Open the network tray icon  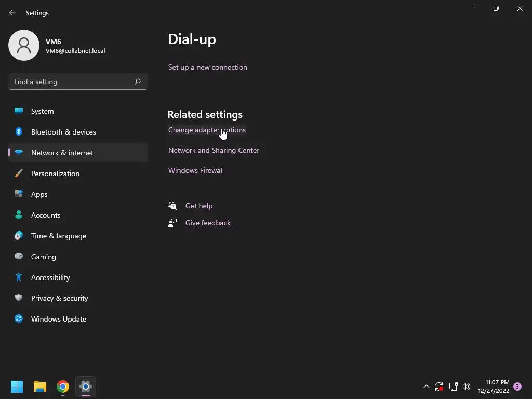[x=453, y=387]
